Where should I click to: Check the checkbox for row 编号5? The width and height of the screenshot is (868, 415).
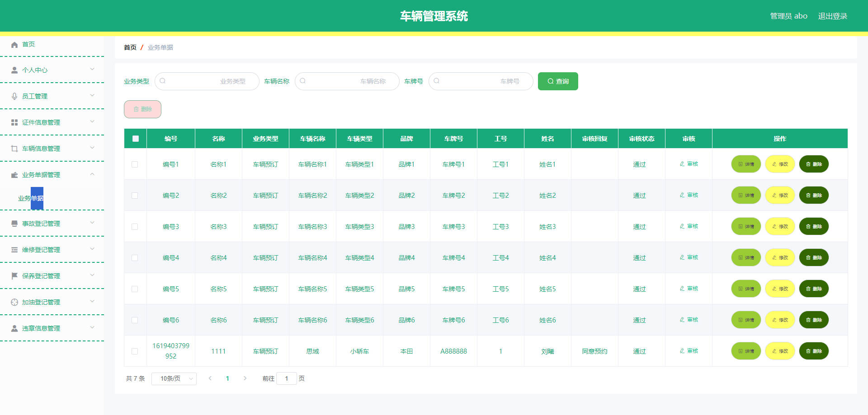point(135,289)
